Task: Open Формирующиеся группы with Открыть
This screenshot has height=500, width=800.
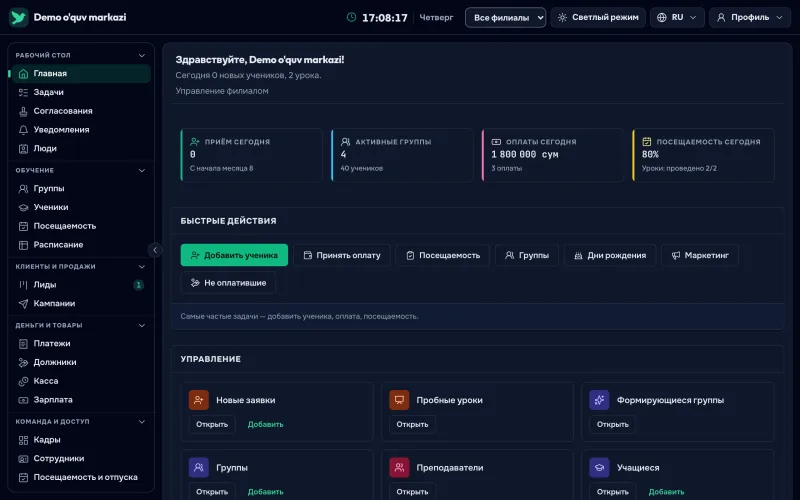Action: [x=613, y=424]
